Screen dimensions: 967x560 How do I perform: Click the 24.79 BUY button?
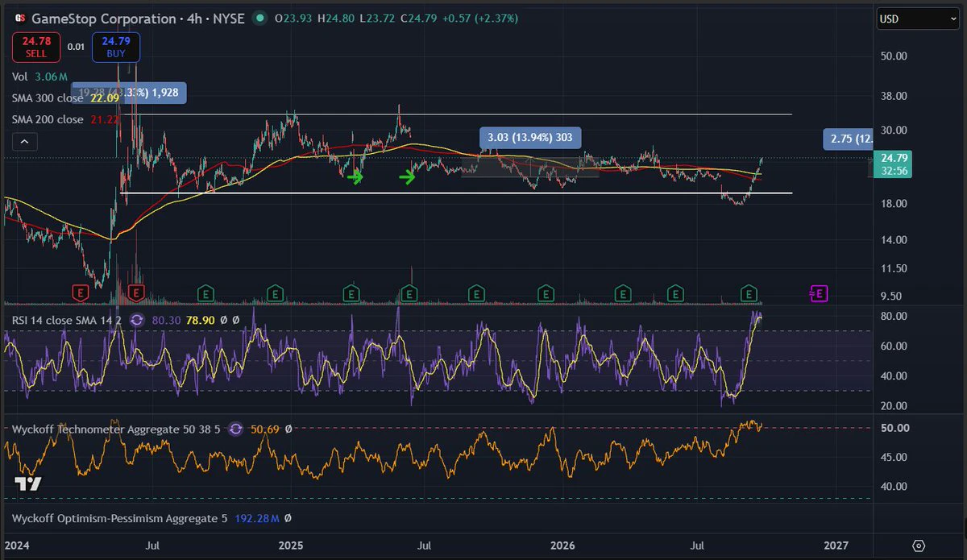coord(116,47)
